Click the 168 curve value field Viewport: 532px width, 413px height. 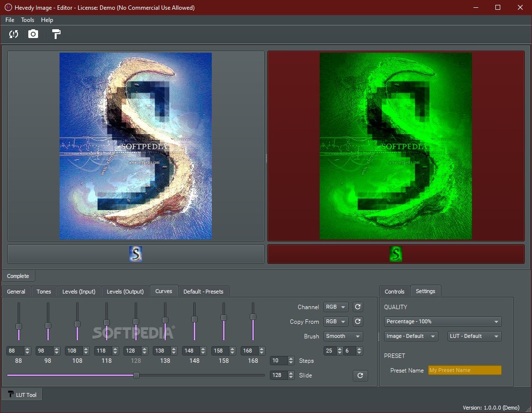tap(249, 351)
